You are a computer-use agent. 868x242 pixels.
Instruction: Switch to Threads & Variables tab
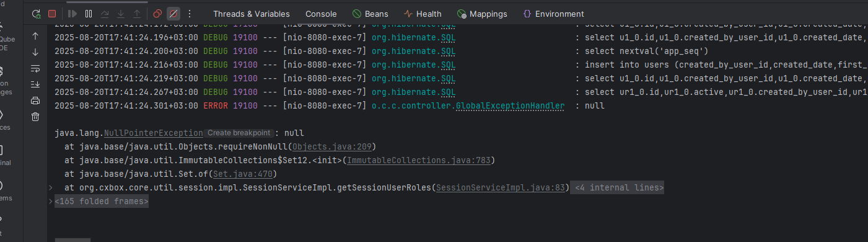coord(252,14)
